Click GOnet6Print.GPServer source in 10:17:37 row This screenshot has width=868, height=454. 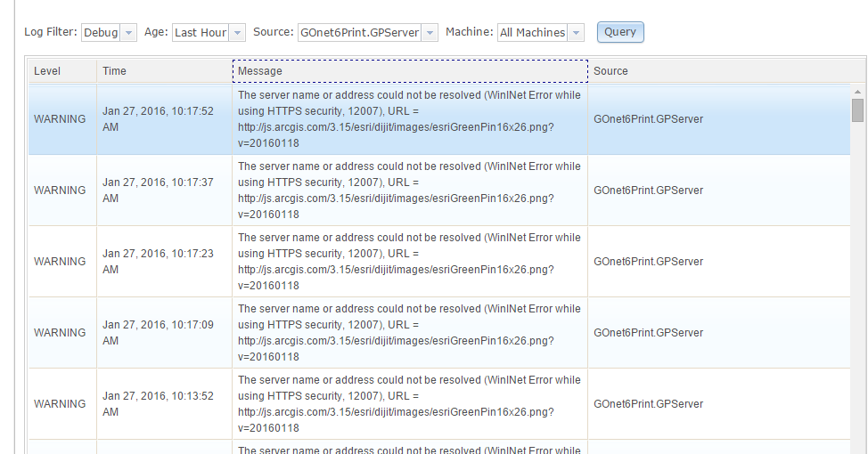[x=648, y=191]
